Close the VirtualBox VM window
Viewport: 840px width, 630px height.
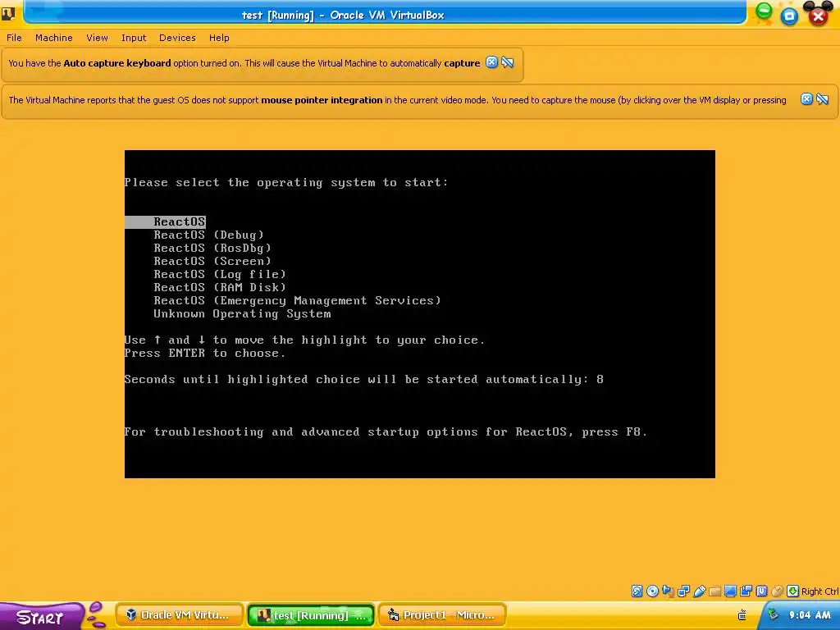(x=818, y=15)
